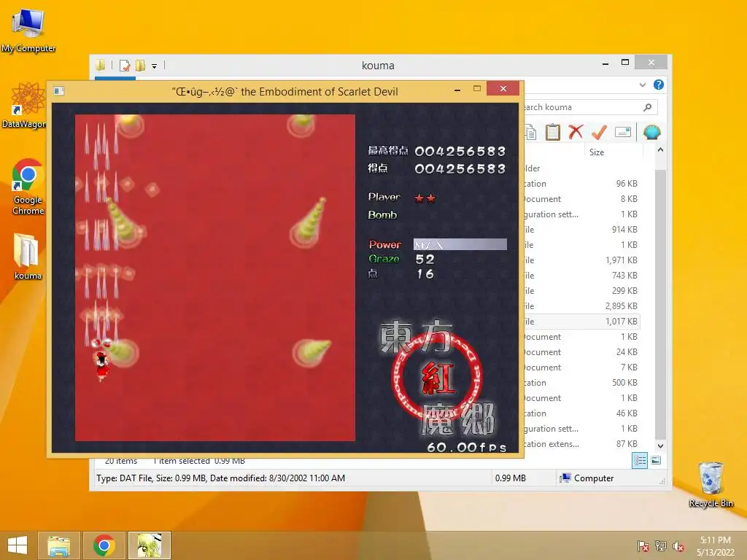The height and width of the screenshot is (560, 747).
Task: Click the top score value 004256583
Action: (x=460, y=152)
